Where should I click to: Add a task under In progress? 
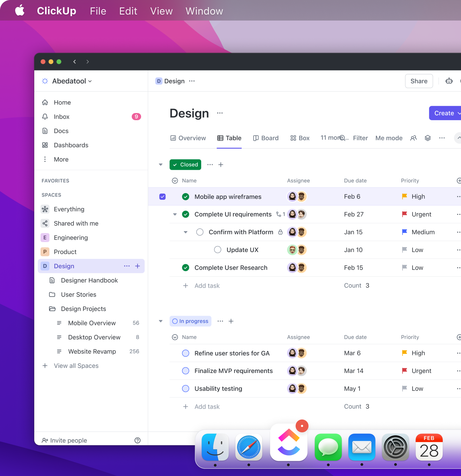(201, 406)
